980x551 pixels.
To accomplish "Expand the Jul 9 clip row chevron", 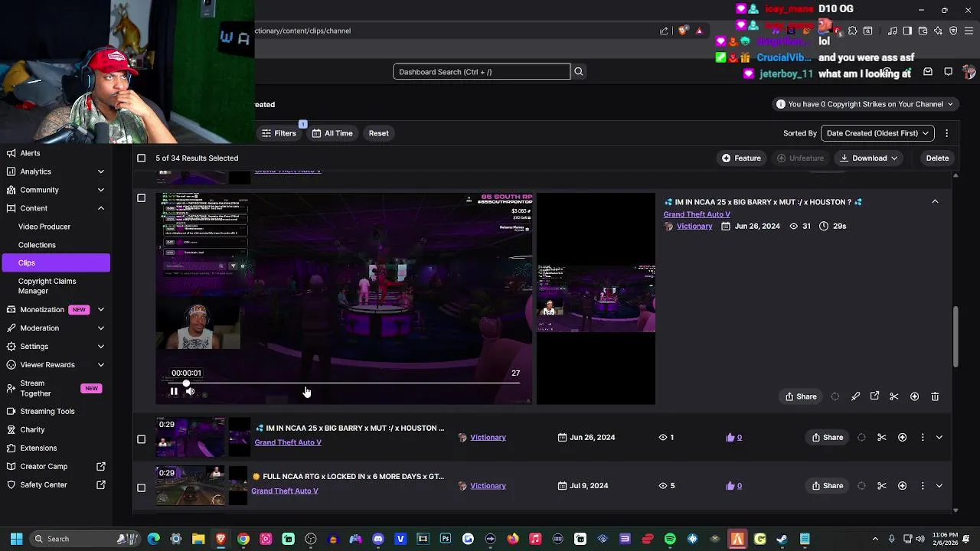I will [939, 485].
